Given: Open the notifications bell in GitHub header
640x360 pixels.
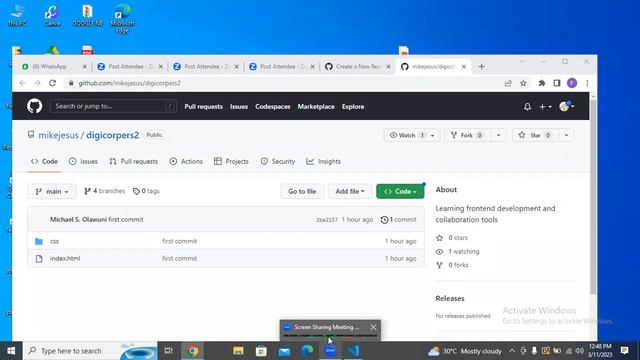Looking at the screenshot, I should pos(527,107).
